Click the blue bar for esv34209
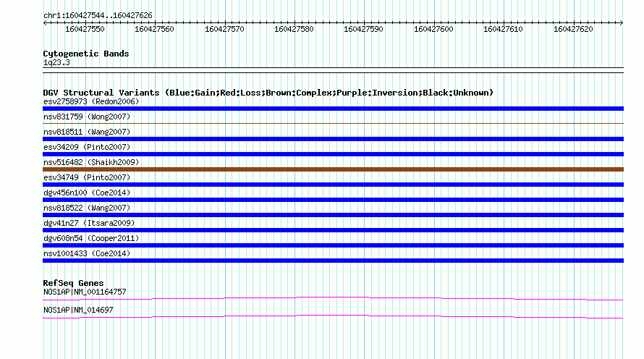Viewport: 644px width, 359px height. point(333,154)
